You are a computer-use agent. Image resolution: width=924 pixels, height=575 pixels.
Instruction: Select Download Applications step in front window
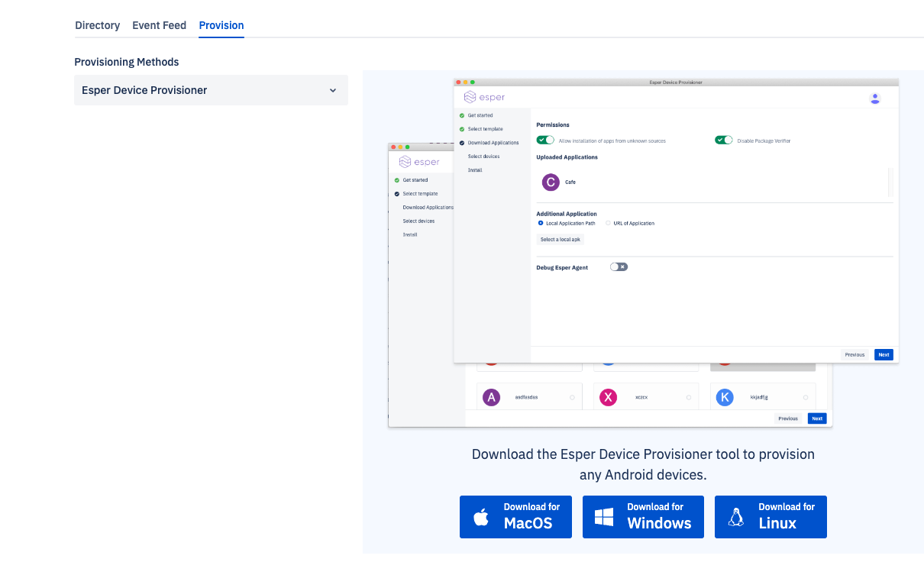pyautogui.click(x=493, y=143)
